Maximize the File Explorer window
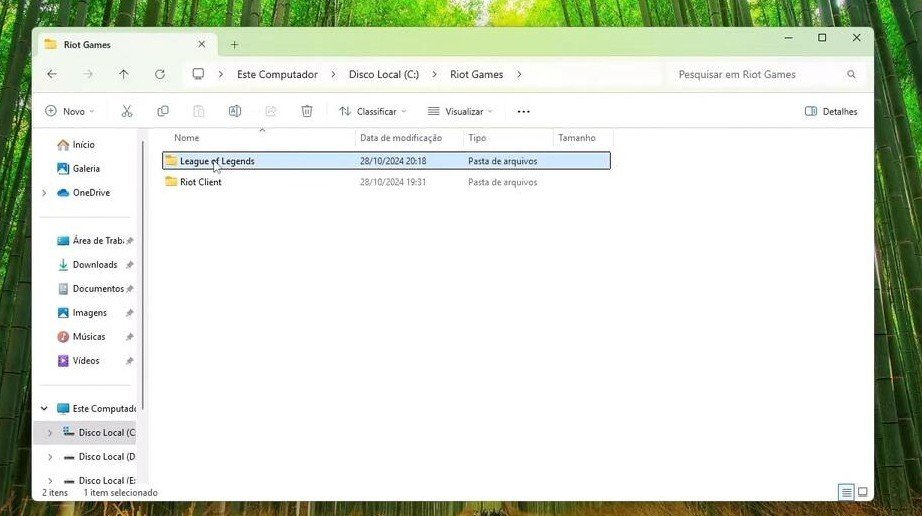 (x=822, y=38)
